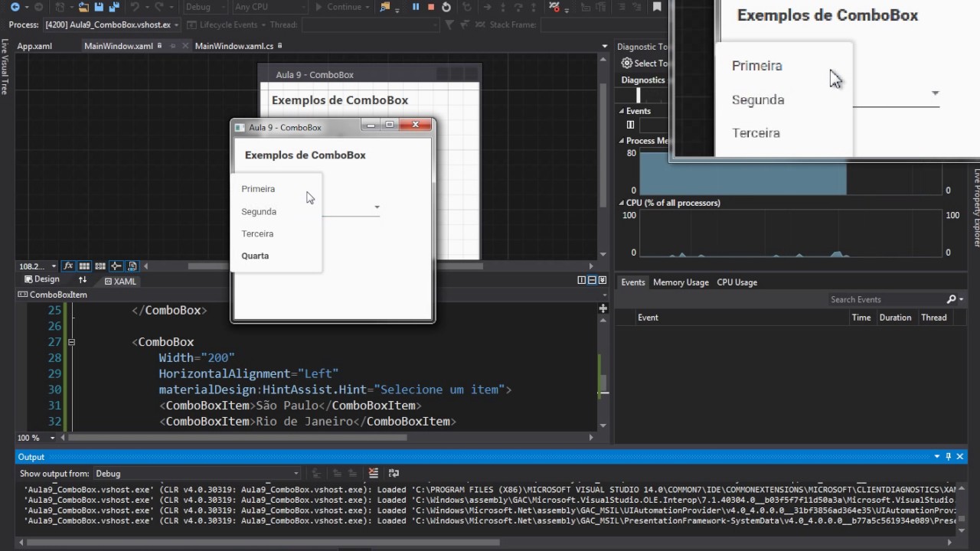
Task: Click the Navigate Backward arrow icon
Action: [x=15, y=7]
